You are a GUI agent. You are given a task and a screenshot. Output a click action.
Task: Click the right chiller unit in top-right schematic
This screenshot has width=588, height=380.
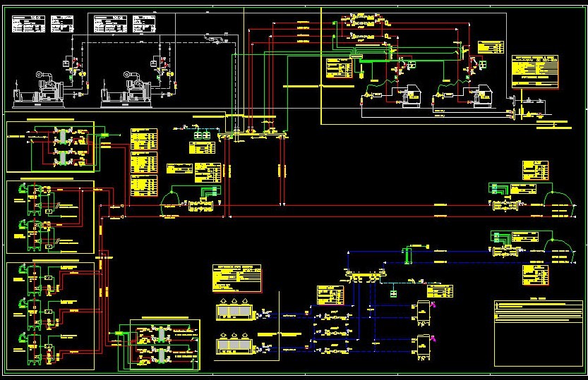pyautogui.click(x=483, y=98)
